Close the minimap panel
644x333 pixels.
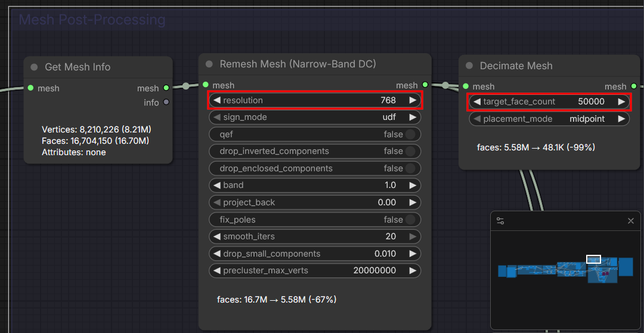[x=631, y=221]
